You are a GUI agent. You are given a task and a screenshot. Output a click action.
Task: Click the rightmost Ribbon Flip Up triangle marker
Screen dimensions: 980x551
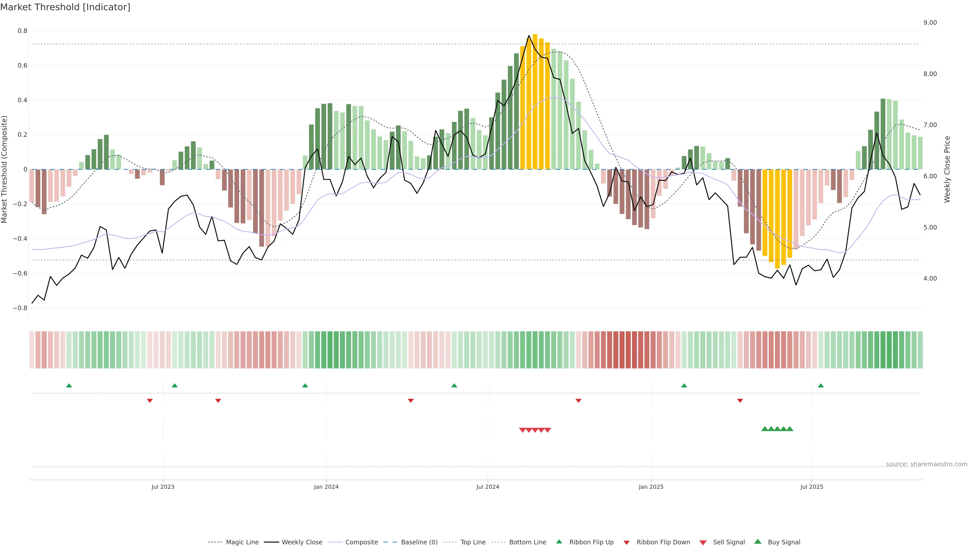point(820,386)
